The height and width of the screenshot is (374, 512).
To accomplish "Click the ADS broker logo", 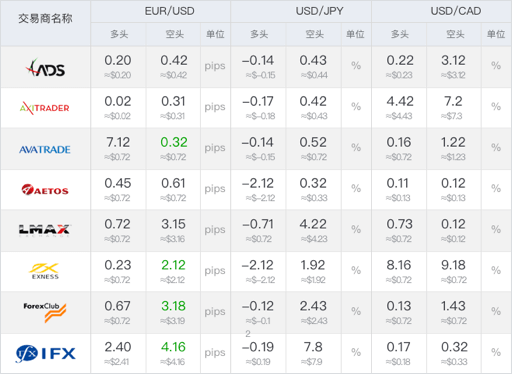I will 45,67.
